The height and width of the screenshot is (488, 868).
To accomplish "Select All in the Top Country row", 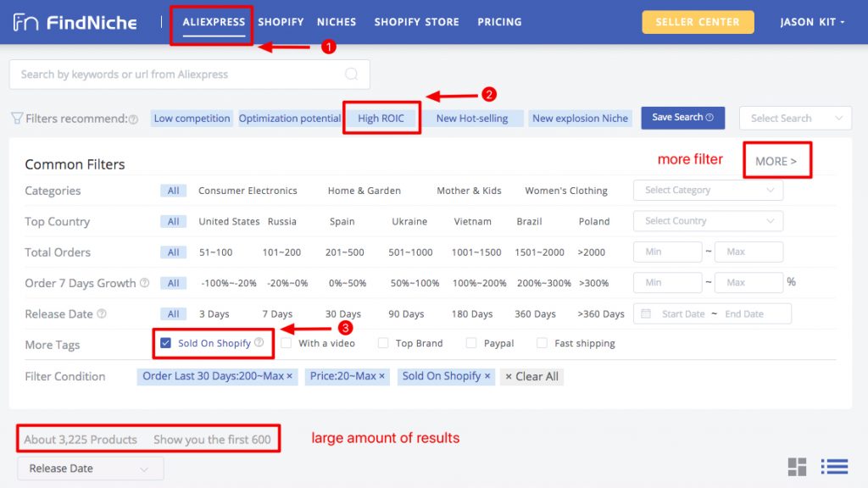I will click(x=173, y=221).
